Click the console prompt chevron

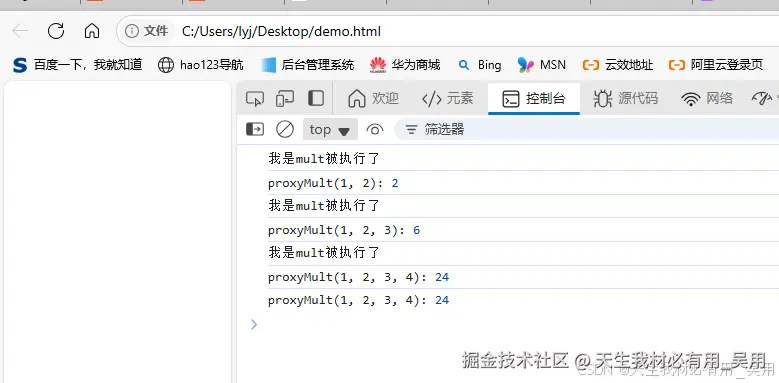pyautogui.click(x=254, y=324)
